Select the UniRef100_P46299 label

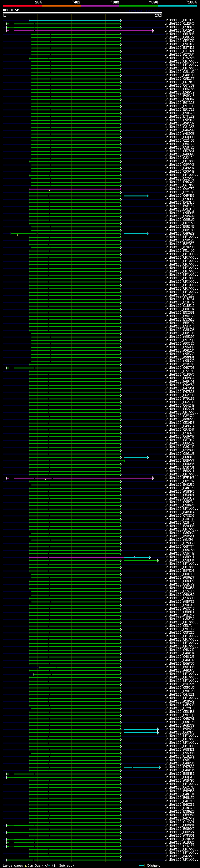click(x=179, y=130)
